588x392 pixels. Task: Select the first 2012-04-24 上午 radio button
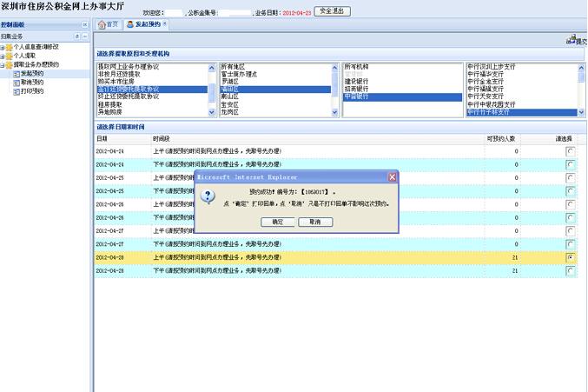click(x=570, y=151)
